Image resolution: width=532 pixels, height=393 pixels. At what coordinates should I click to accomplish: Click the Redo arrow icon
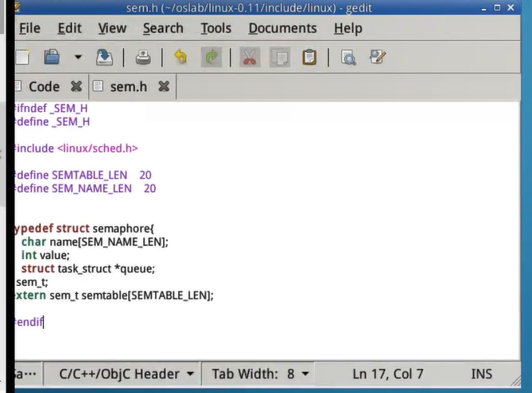pyautogui.click(x=212, y=58)
